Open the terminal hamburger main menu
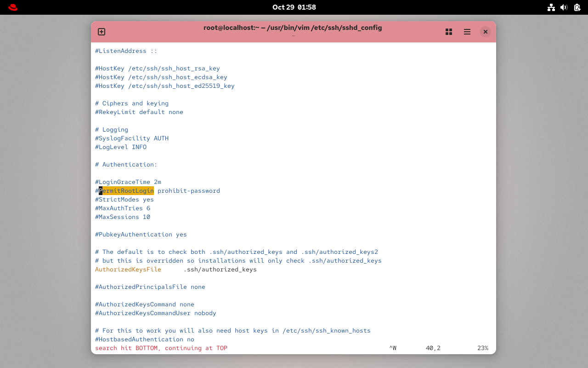Screen dimensions: 588x368 tap(467, 32)
